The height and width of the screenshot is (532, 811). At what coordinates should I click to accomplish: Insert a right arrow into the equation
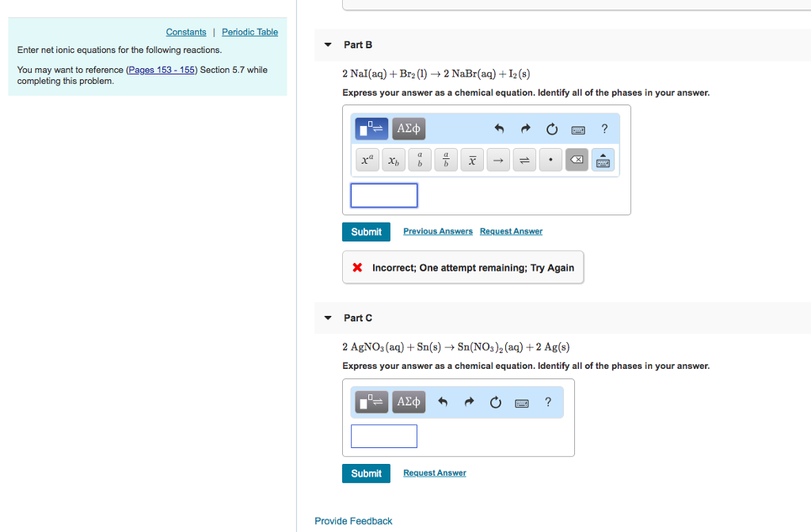point(498,159)
